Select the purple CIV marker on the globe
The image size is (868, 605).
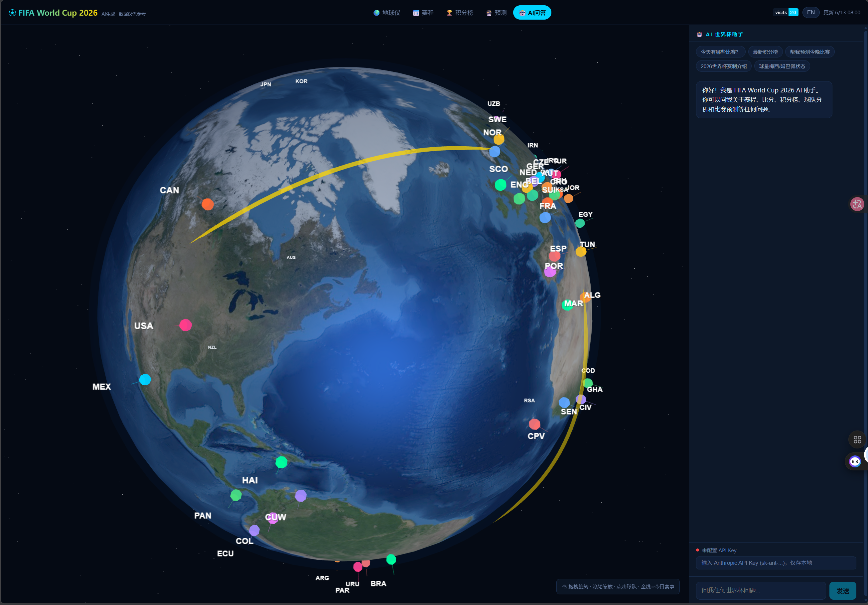click(581, 400)
